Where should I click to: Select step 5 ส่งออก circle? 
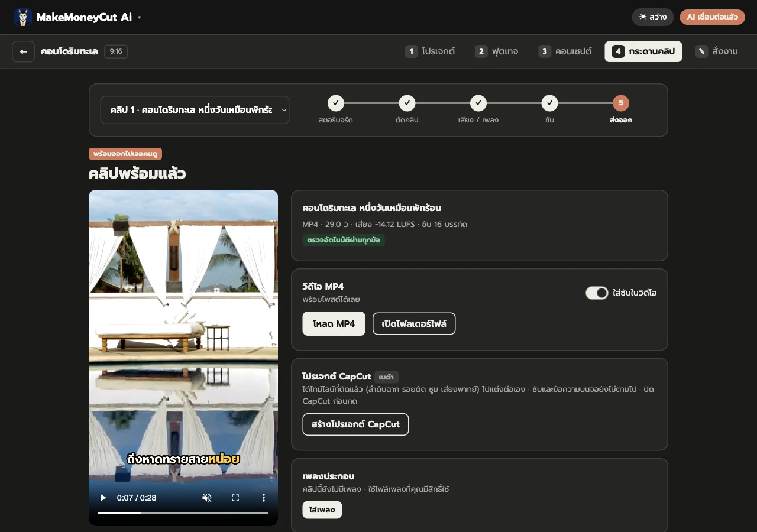coord(621,103)
